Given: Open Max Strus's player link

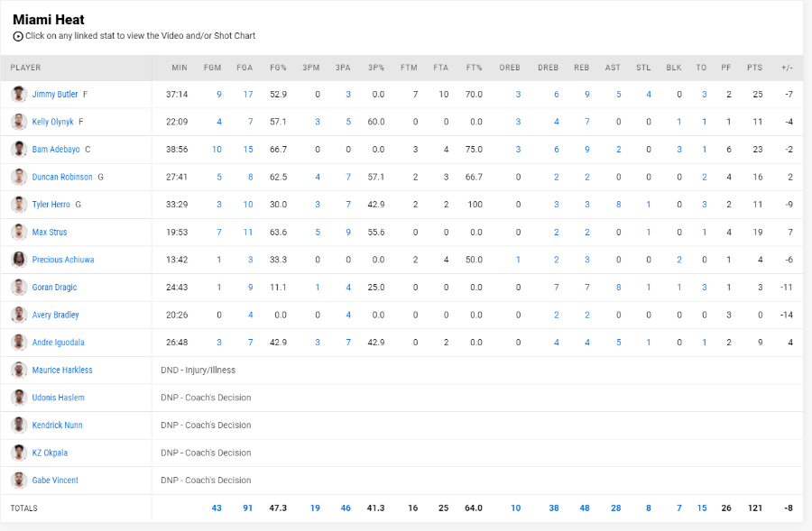Looking at the screenshot, I should pyautogui.click(x=50, y=232).
